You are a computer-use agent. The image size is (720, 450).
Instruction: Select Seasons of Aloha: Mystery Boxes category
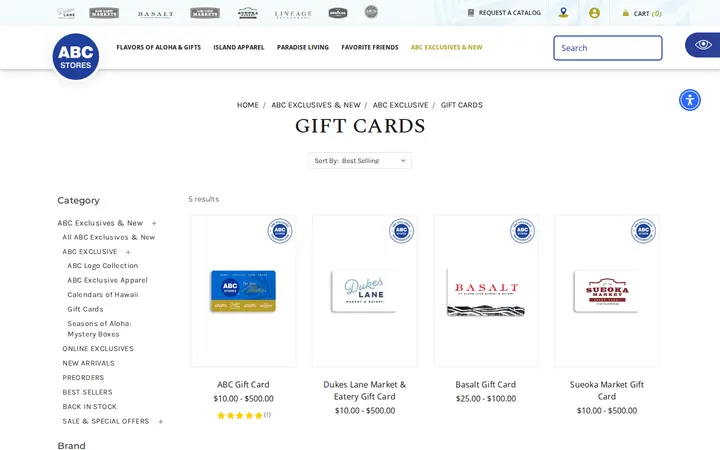[x=99, y=329]
